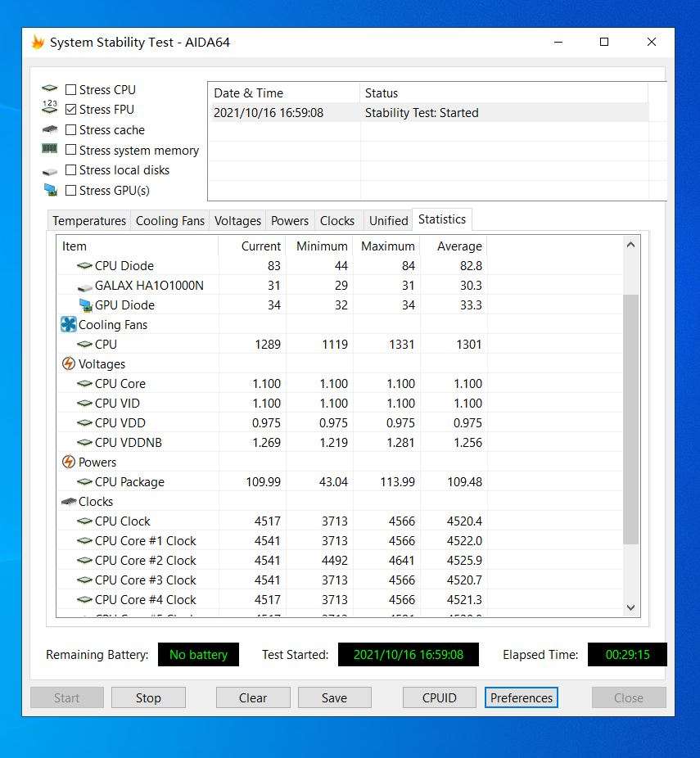Click the Date & Time column header
Image resolution: width=700 pixels, height=758 pixels.
284,92
